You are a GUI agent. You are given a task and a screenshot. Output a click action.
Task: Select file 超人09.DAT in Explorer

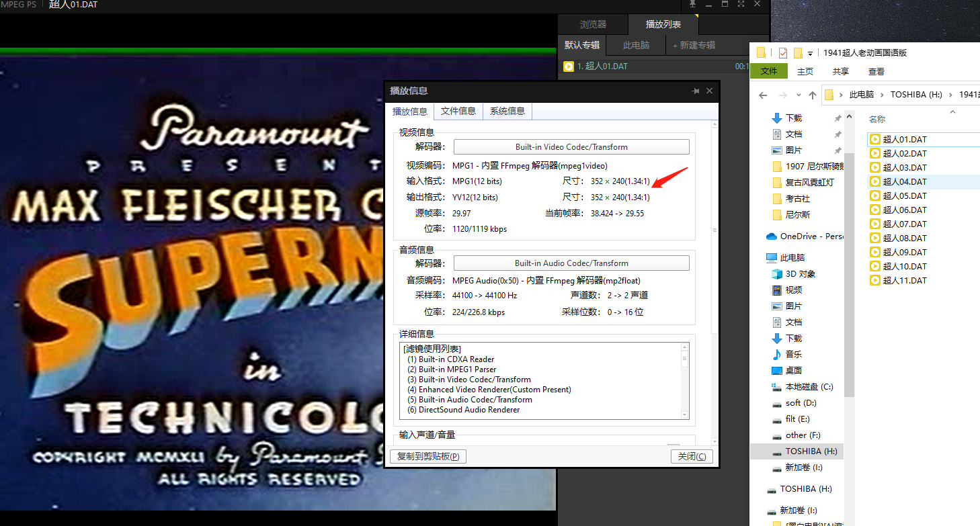(905, 252)
